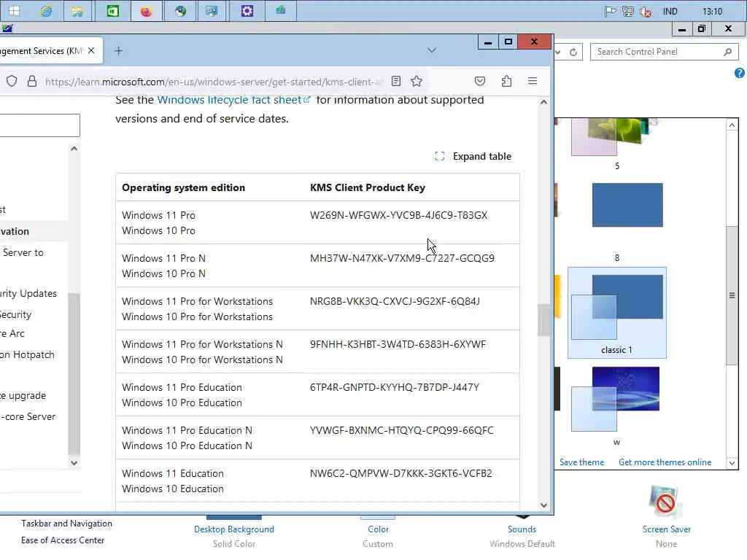Viewport: 747px width, 560px height.
Task: Click themes list scroll up arrow
Action: 732,125
